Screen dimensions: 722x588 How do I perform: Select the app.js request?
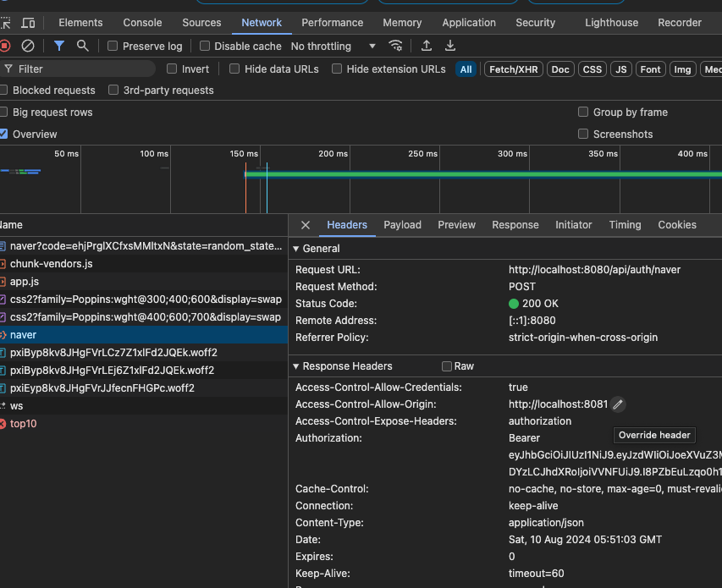pyautogui.click(x=144, y=282)
